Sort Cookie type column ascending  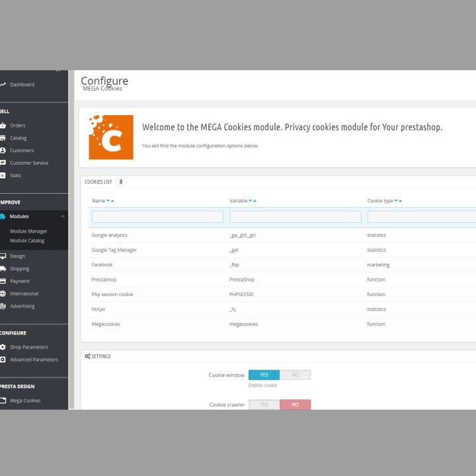tap(400, 201)
